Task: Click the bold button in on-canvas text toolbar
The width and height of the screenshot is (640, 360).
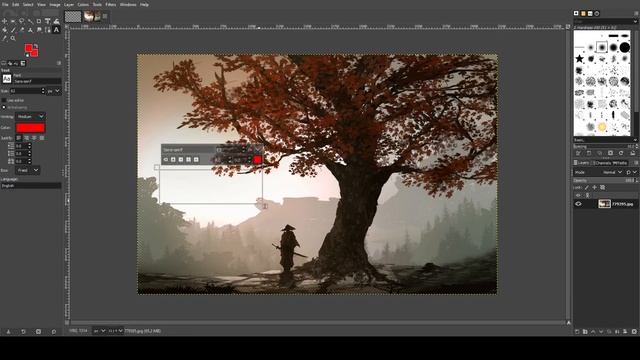Action: coord(173,160)
